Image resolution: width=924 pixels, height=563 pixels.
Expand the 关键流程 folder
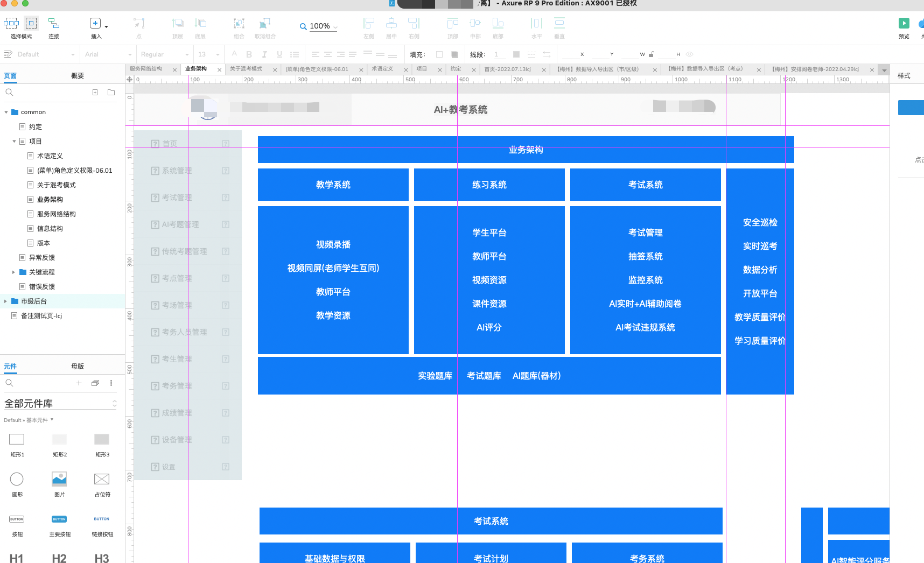[x=13, y=272]
